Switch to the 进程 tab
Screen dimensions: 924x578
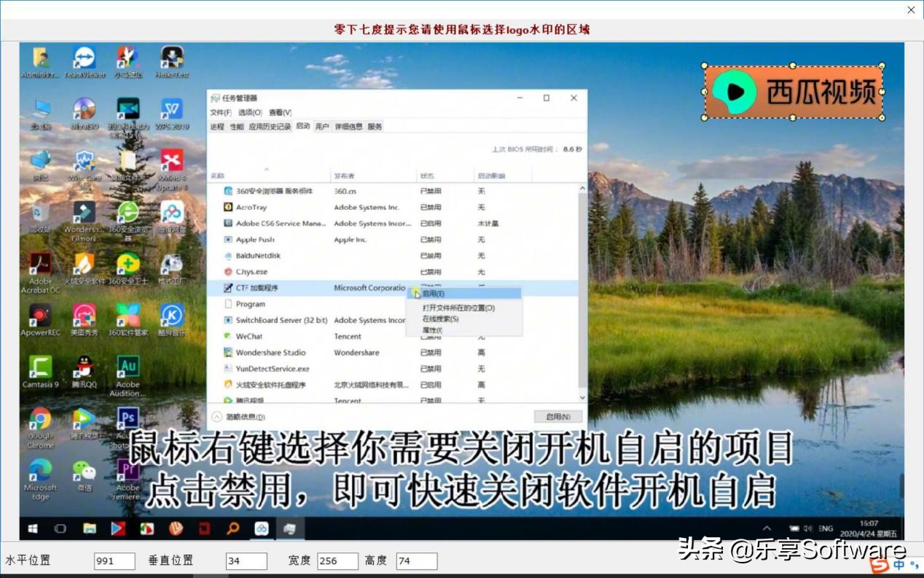[217, 126]
